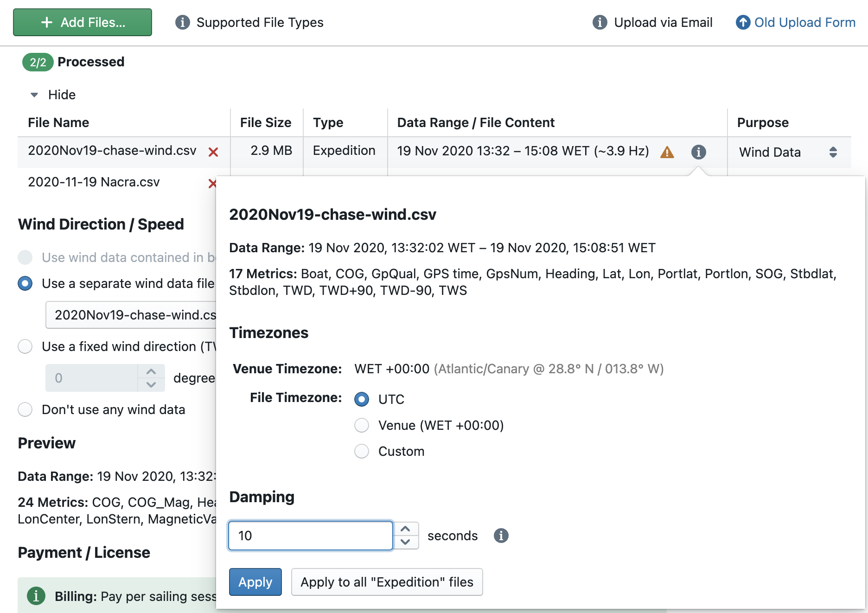The width and height of the screenshot is (868, 613).
Task: Click the Venue Timezone WET +00:00 value
Action: coord(392,369)
